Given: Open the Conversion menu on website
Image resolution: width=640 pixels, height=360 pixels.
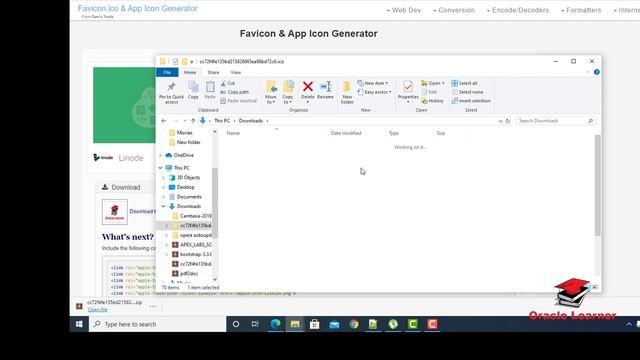Looking at the screenshot, I should [x=454, y=10].
